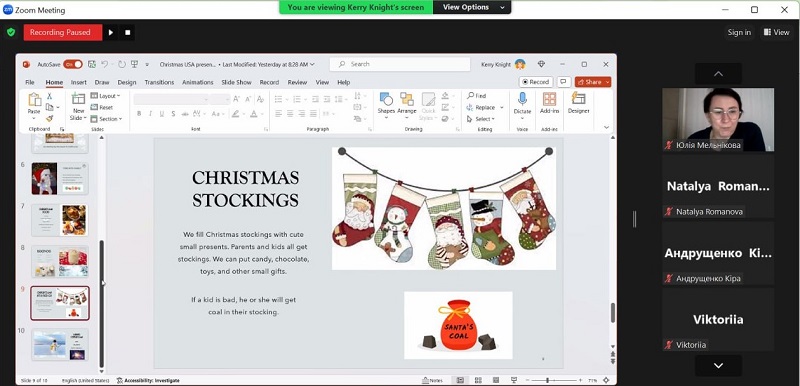Click the Arrange icon in Drawing group
Screen dimensions: 800x386
tap(407, 99)
